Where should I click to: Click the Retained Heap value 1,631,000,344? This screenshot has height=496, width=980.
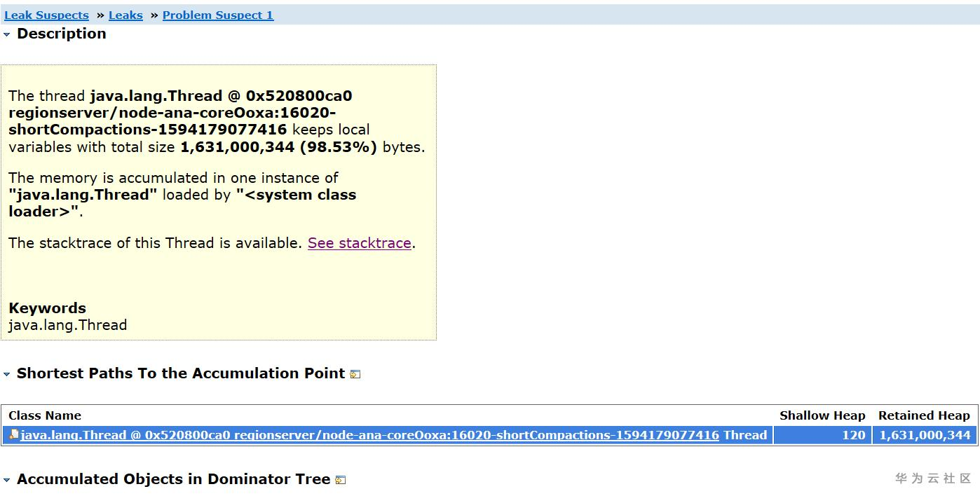(x=925, y=435)
